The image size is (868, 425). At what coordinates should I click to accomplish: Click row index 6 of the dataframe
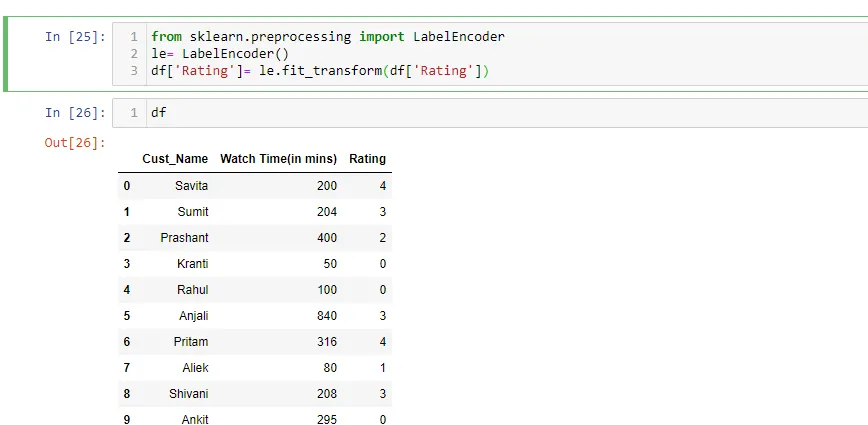pos(127,341)
